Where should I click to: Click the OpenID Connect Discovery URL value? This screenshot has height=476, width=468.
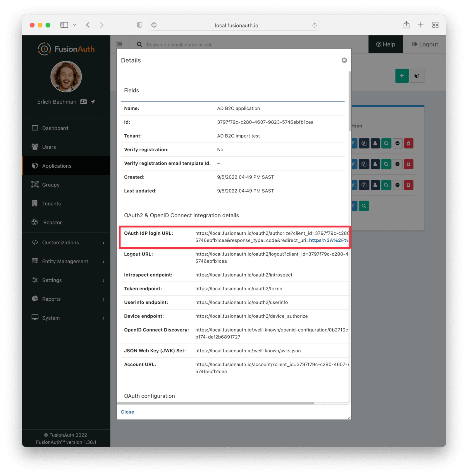[x=272, y=333]
